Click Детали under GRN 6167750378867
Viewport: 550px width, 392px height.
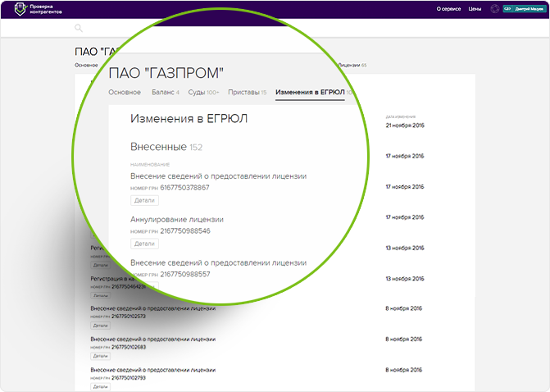click(144, 200)
